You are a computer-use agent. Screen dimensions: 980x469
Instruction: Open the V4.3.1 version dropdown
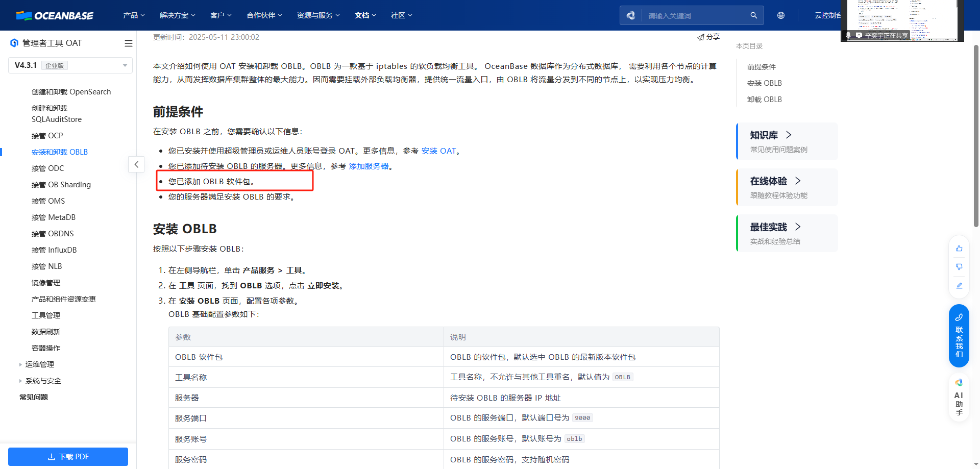[70, 65]
